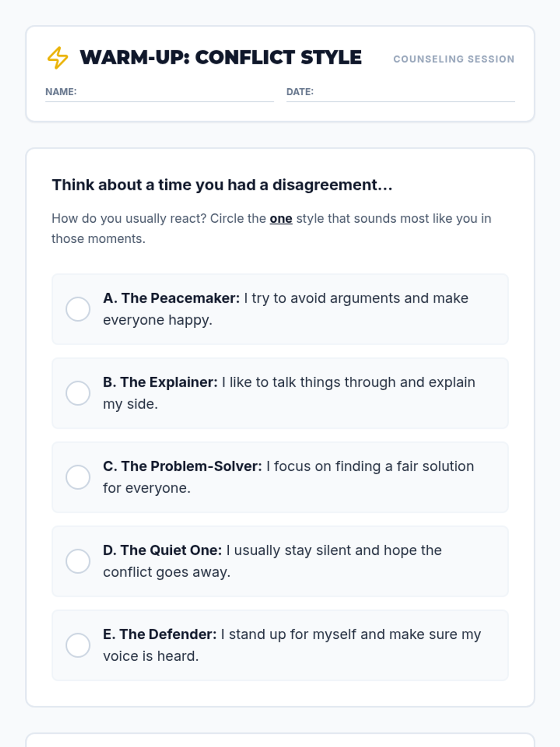The height and width of the screenshot is (747, 560).
Task: Select the Defender radio circle
Action: pyautogui.click(x=78, y=645)
